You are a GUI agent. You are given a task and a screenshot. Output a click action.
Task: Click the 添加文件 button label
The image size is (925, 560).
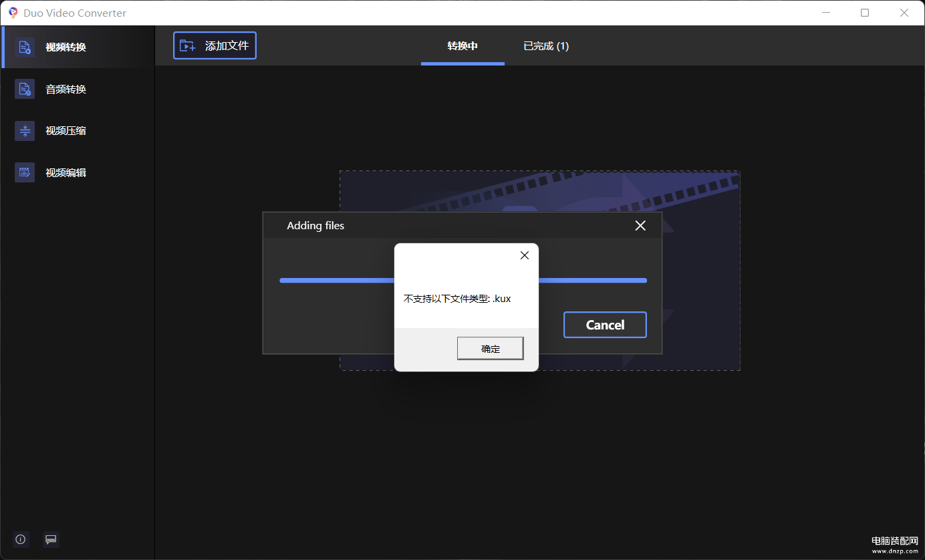227,45
